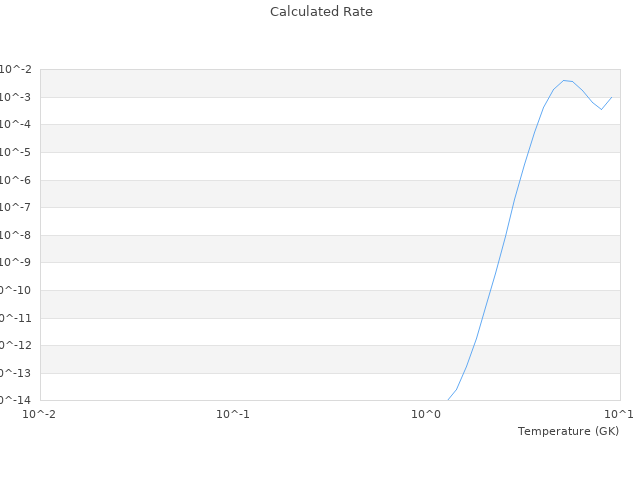Viewport: 640px width, 480px height.
Task: Click the "Temperature (GK)" axis label
Action: coord(568,431)
